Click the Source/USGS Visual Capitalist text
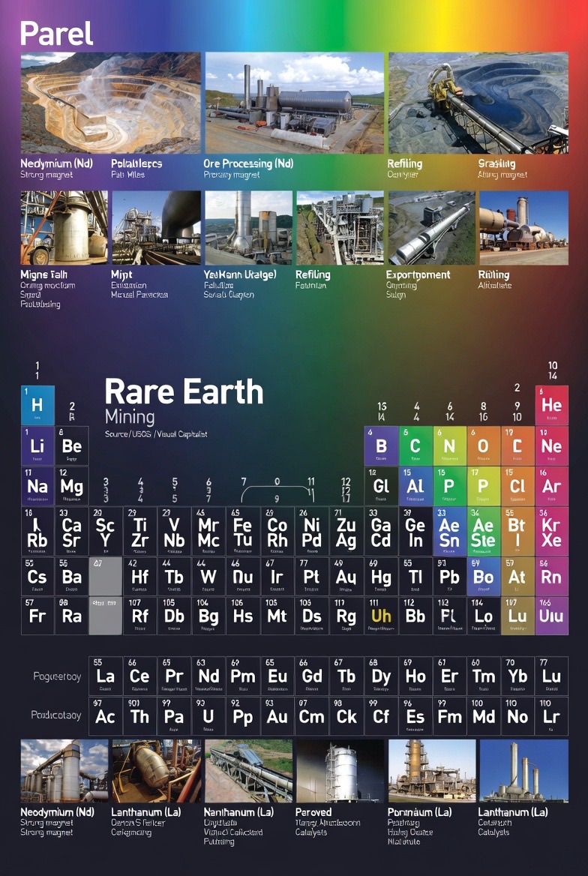Image resolution: width=588 pixels, height=876 pixels. (156, 434)
